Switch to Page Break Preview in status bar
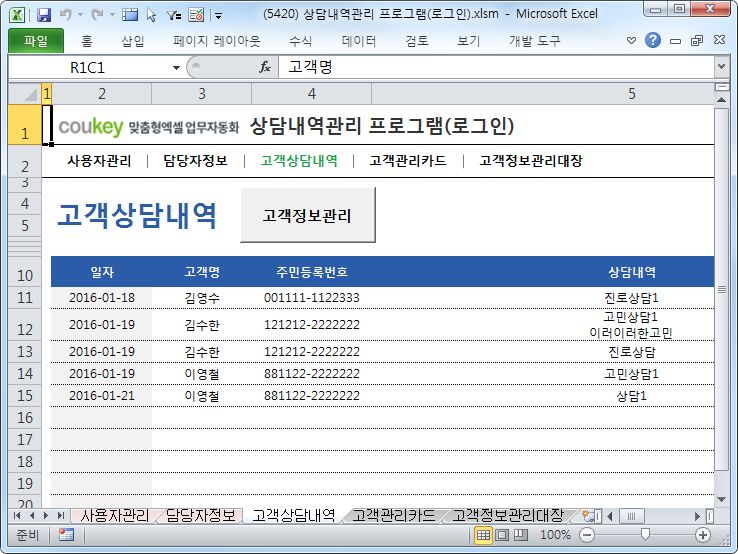This screenshot has width=738, height=554. pos(521,535)
